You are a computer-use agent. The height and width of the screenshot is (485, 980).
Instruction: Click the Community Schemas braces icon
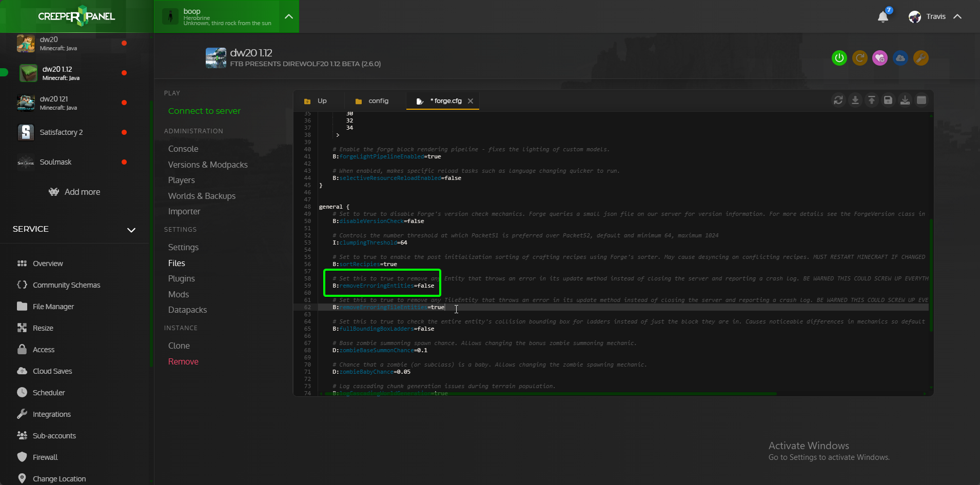(x=22, y=285)
